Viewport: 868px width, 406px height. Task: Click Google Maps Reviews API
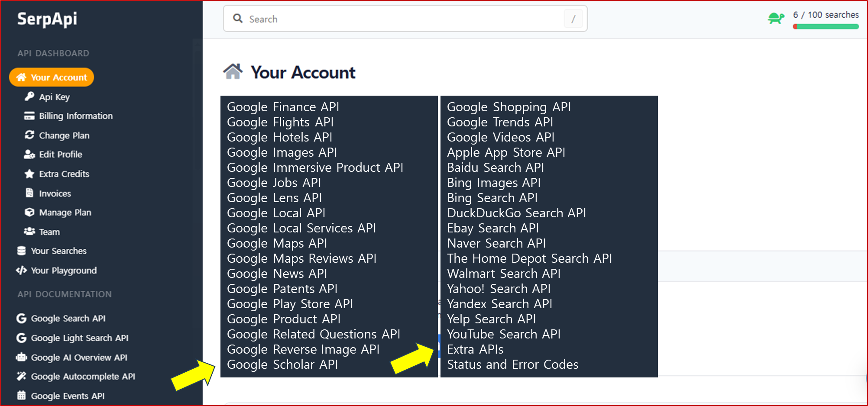(302, 258)
